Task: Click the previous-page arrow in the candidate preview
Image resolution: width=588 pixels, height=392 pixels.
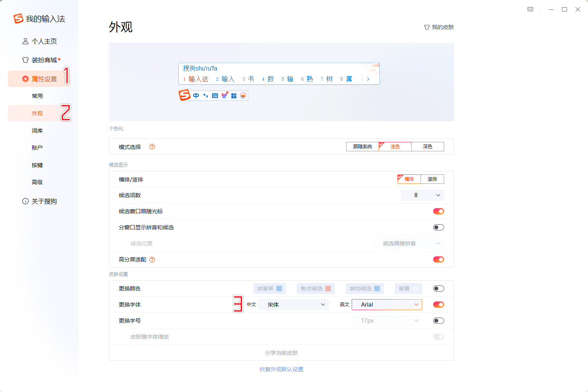Action: (x=363, y=79)
